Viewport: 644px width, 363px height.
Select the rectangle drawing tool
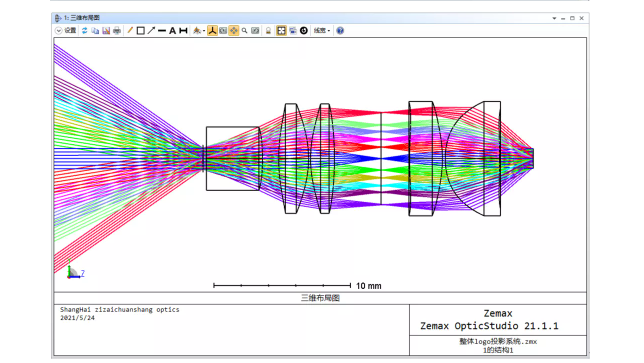[x=140, y=30]
